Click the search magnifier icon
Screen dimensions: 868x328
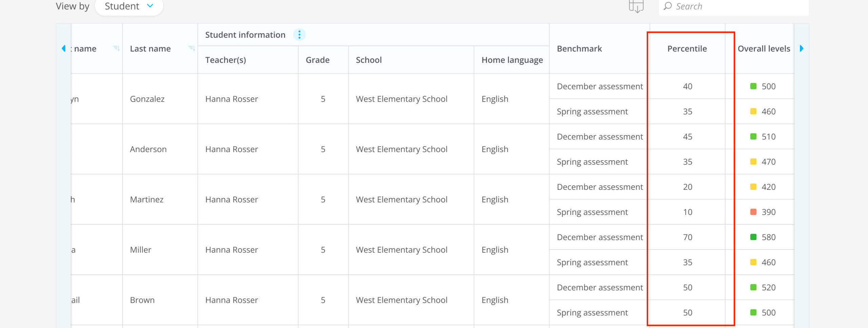point(668,6)
